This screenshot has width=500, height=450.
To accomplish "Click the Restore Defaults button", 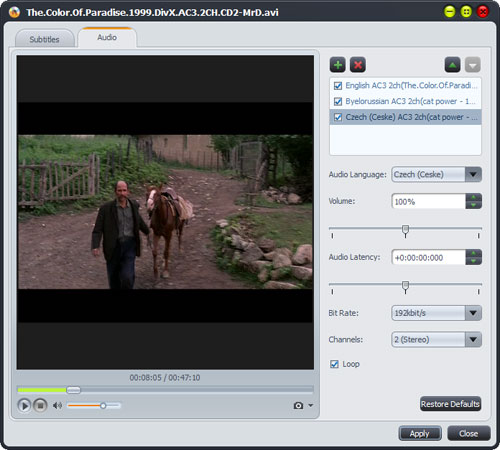I will coord(450,404).
